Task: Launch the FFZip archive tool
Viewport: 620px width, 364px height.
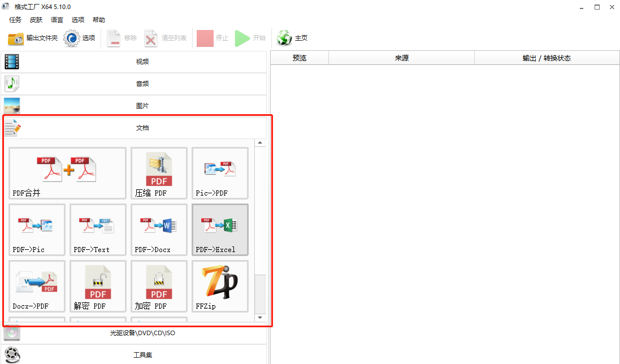Action: tap(220, 286)
